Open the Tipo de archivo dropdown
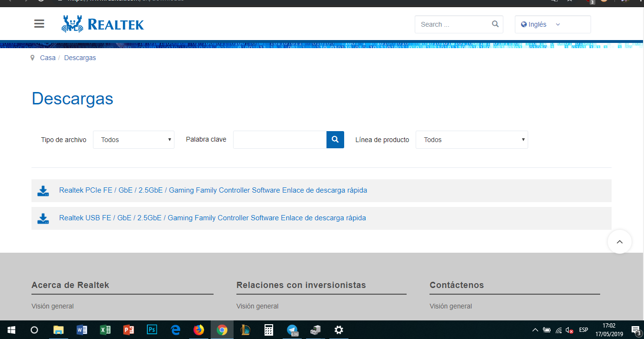Screen dimensions: 644x339 coord(133,140)
